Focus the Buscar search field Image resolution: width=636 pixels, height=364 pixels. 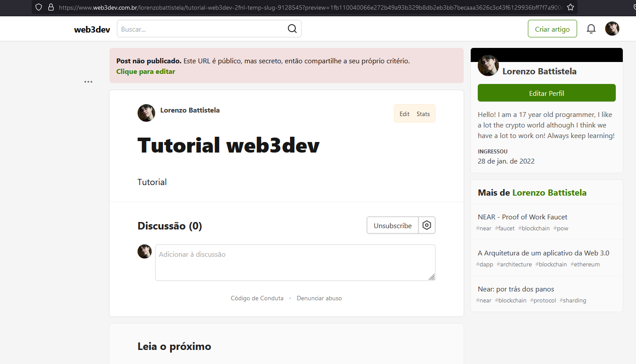tap(202, 29)
